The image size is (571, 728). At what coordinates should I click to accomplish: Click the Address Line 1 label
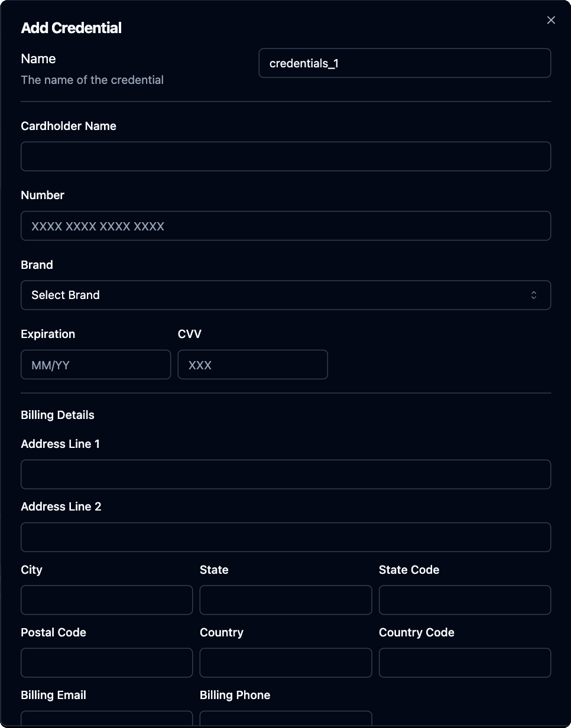pyautogui.click(x=60, y=444)
